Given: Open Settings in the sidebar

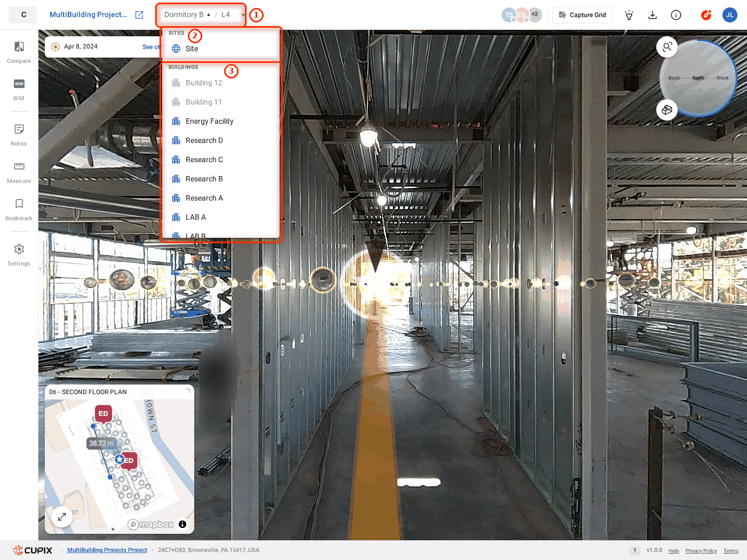Looking at the screenshot, I should pos(19,255).
